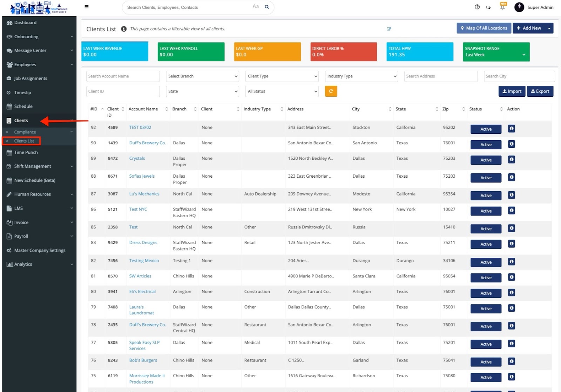This screenshot has width=561, height=392.
Task: Click the search magnifier icon
Action: pos(267,7)
